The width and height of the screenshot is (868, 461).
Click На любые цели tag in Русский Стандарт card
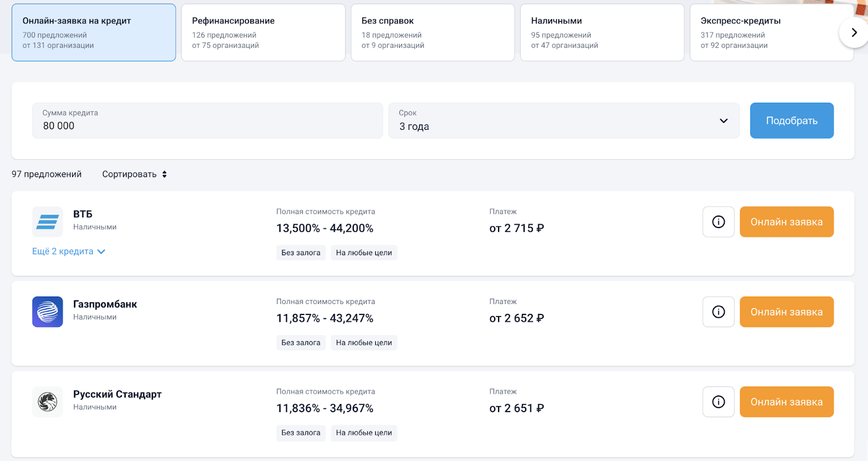(x=363, y=433)
